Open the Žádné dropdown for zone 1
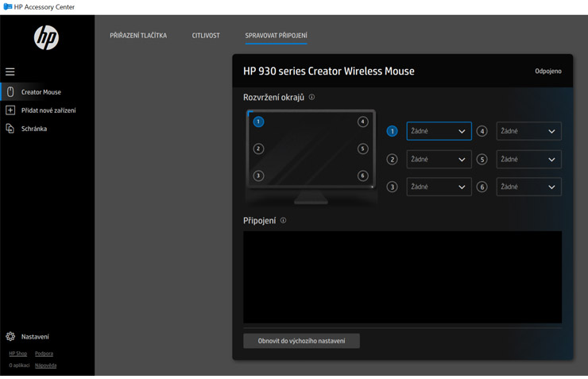 coord(439,131)
